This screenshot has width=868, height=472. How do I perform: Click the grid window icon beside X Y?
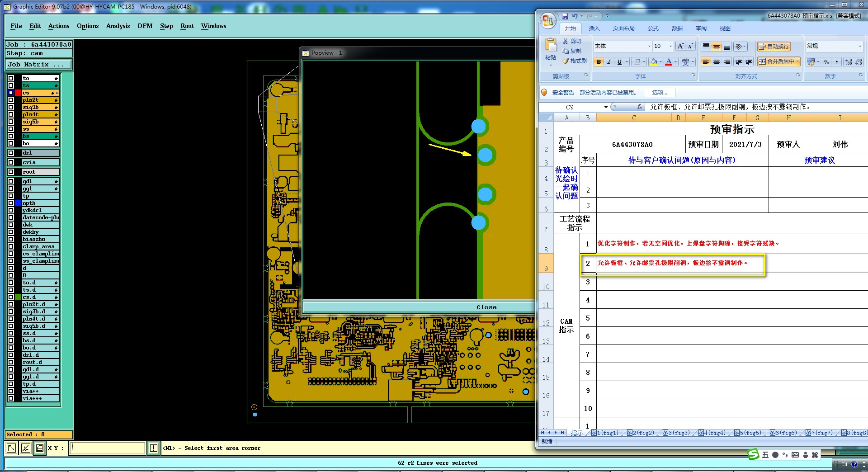(40, 448)
